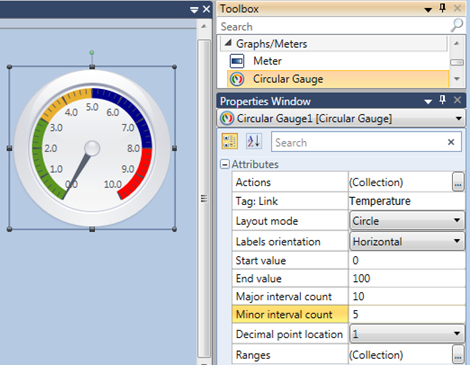
Task: Open the Actions collection editor button
Action: 458,182
